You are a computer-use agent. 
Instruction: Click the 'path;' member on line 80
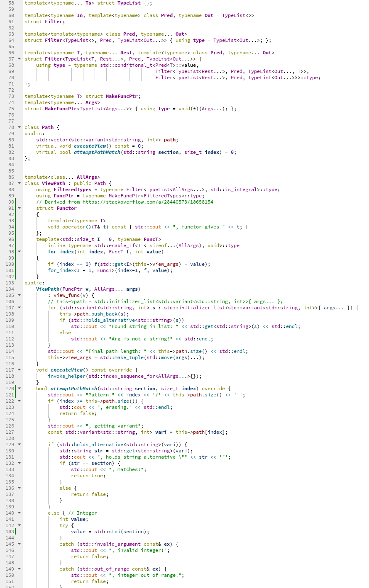pyautogui.click(x=171, y=140)
